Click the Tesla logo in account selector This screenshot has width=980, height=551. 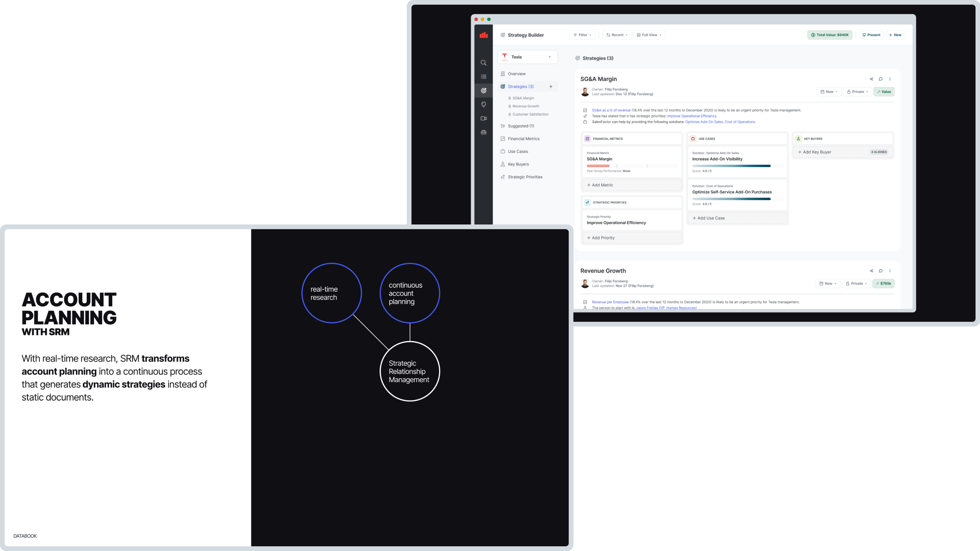(x=504, y=57)
